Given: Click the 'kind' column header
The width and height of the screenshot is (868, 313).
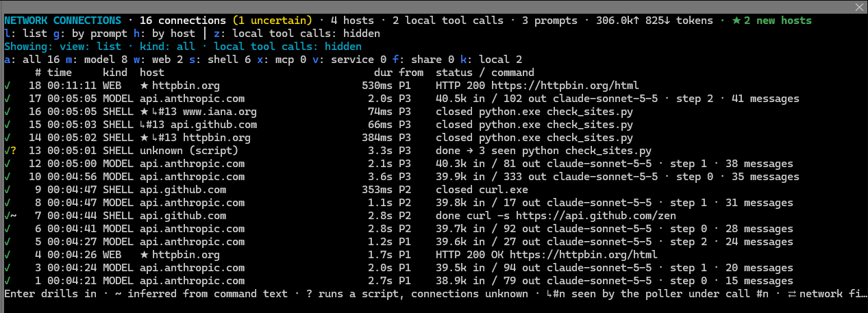Looking at the screenshot, I should pyautogui.click(x=115, y=73).
